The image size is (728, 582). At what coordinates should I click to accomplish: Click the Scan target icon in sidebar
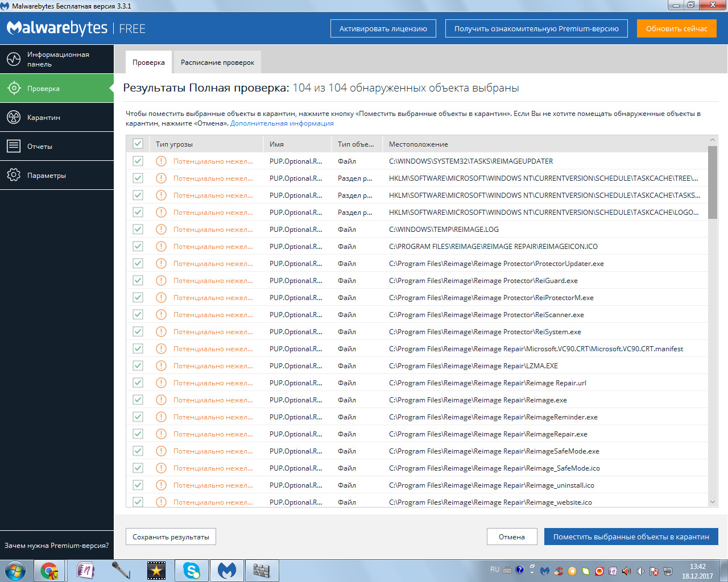pos(14,88)
